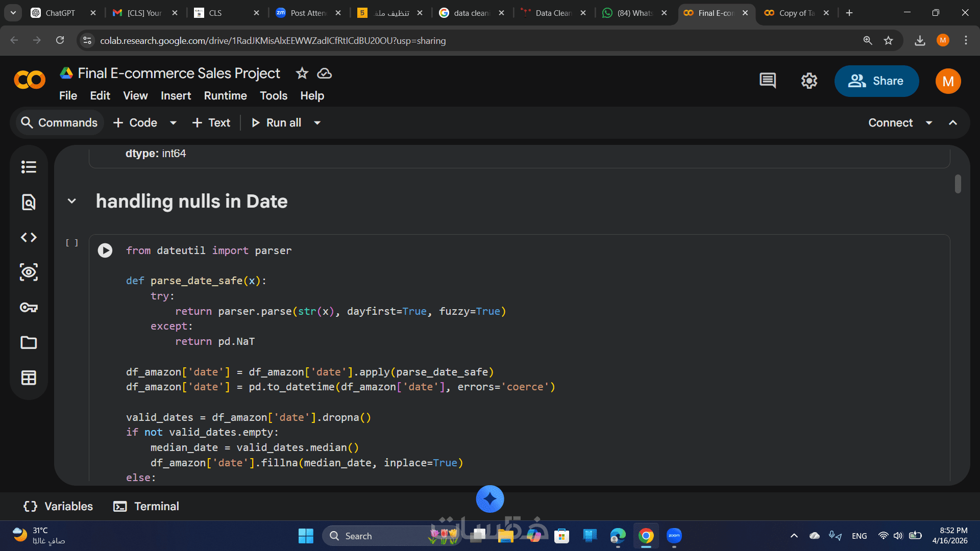Viewport: 980px width, 551px height.
Task: Hide the Colab header with chevron
Action: click(x=953, y=122)
